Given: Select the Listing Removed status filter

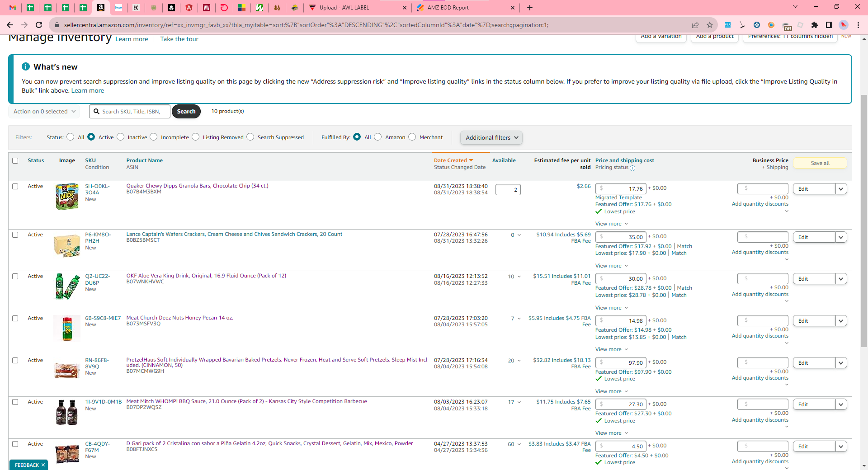Looking at the screenshot, I should coord(196,137).
